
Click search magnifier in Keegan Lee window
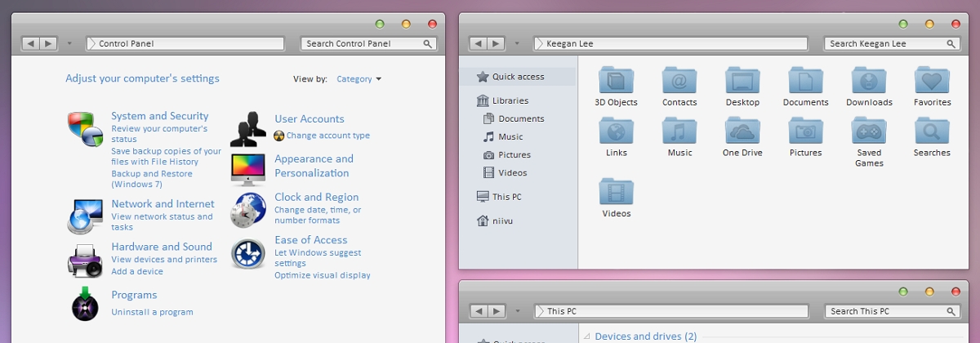coord(950,44)
